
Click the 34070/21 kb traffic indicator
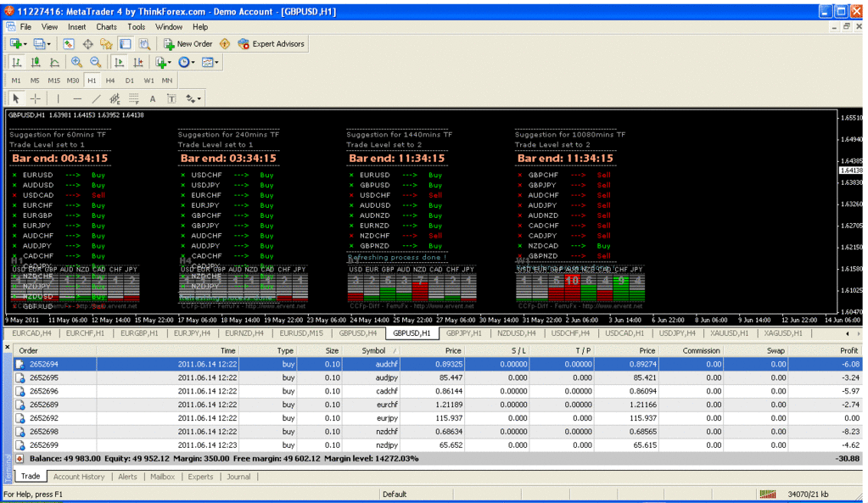click(x=808, y=495)
